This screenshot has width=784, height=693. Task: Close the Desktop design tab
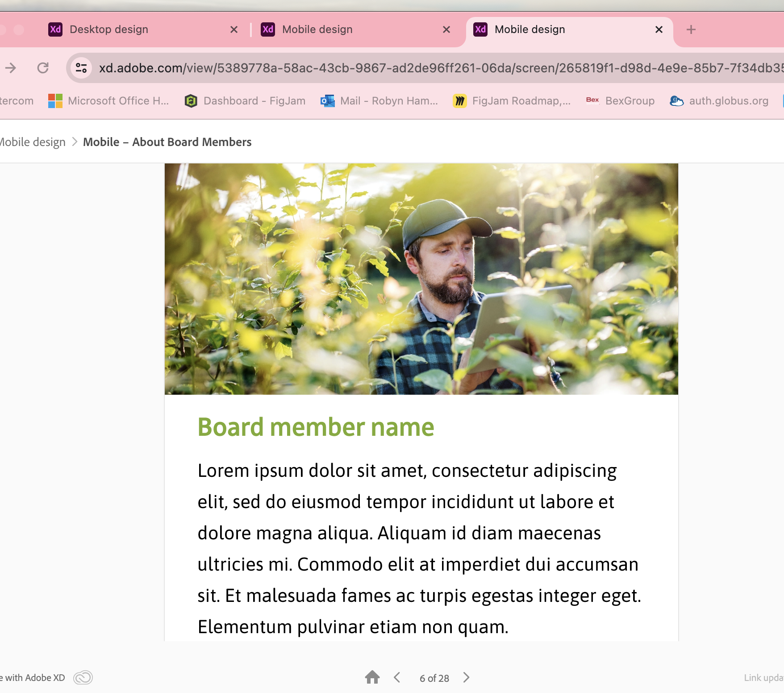pos(234,29)
